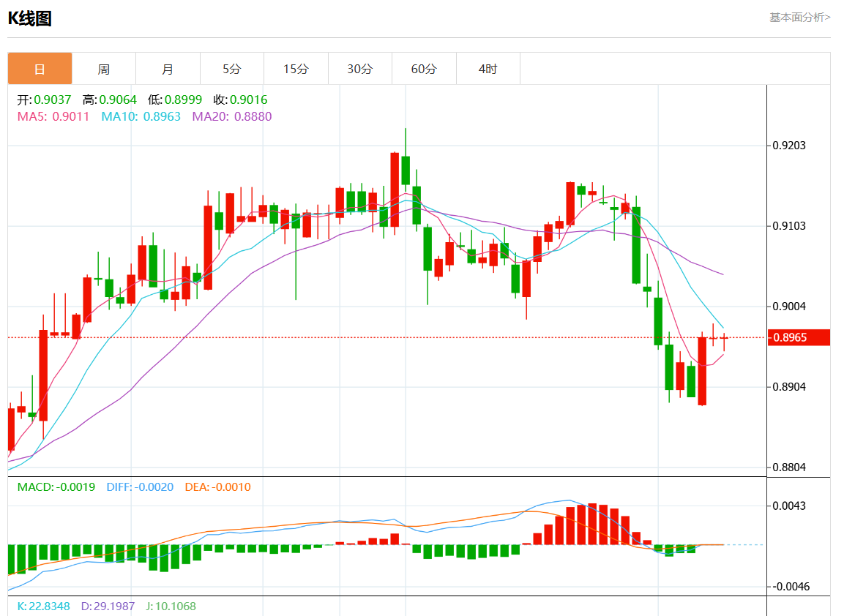855x616 pixels.
Task: Click the MA20 indicator label
Action: point(231,116)
